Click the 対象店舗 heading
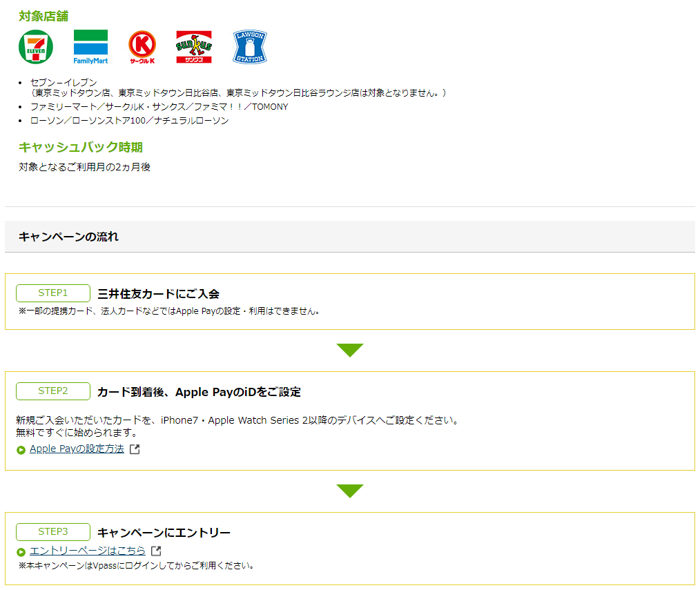700x590 pixels. 43,16
